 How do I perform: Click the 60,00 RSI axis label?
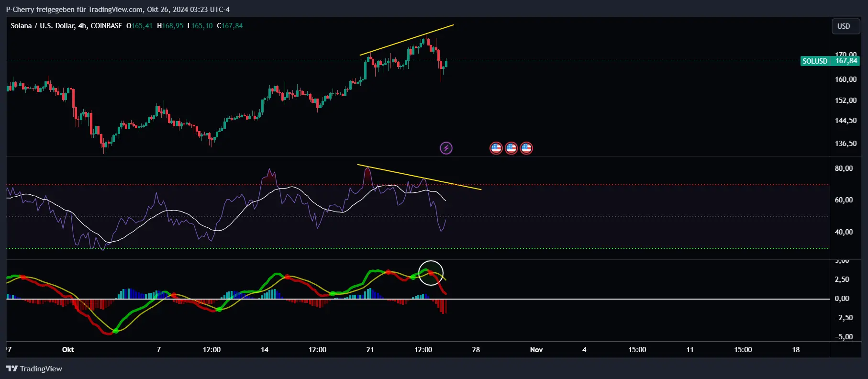pos(844,200)
